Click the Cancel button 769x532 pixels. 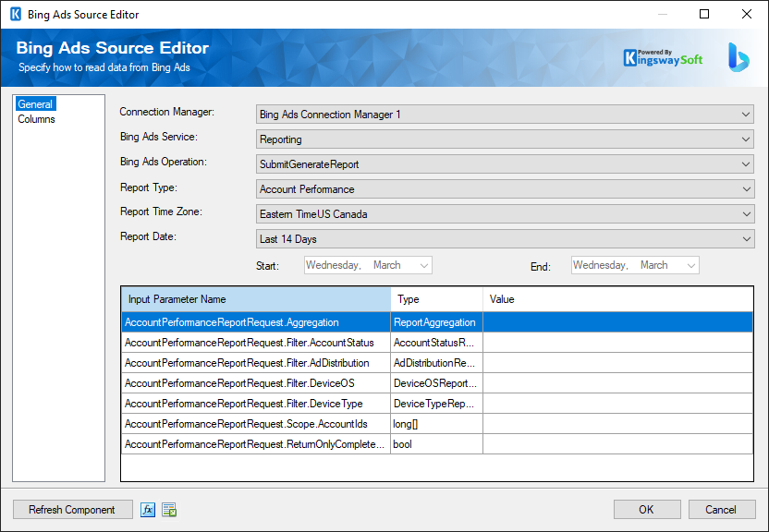pos(722,510)
